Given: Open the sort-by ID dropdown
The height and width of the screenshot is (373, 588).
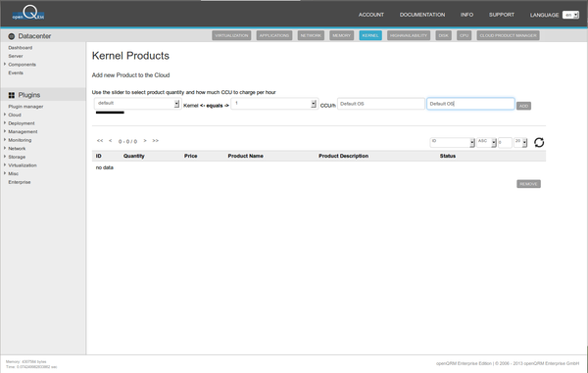Looking at the screenshot, I should pos(452,142).
